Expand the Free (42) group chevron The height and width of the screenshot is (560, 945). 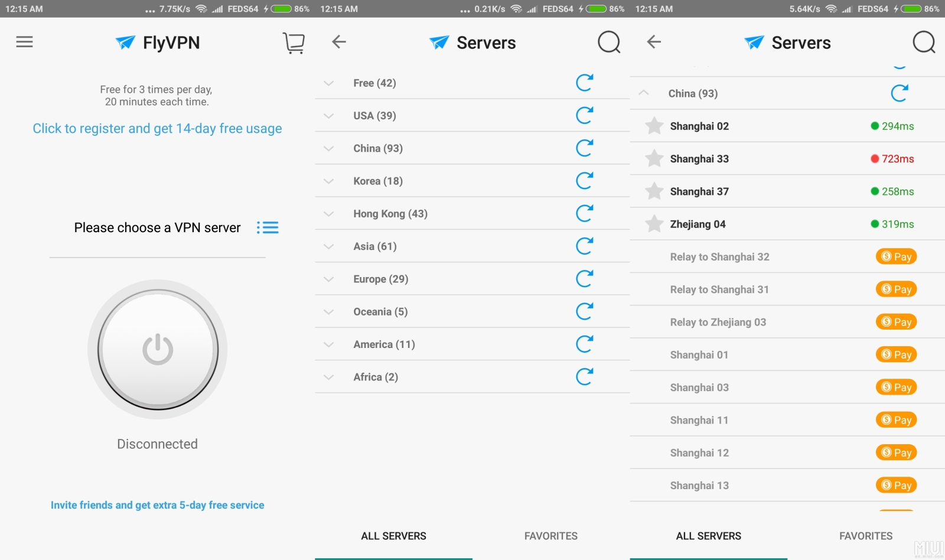(329, 83)
